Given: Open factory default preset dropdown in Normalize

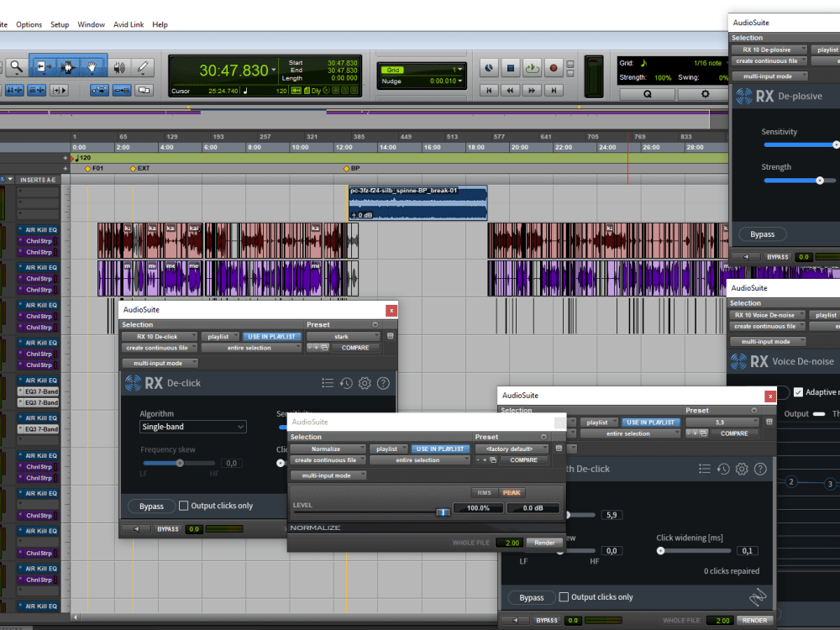Looking at the screenshot, I should (x=511, y=449).
